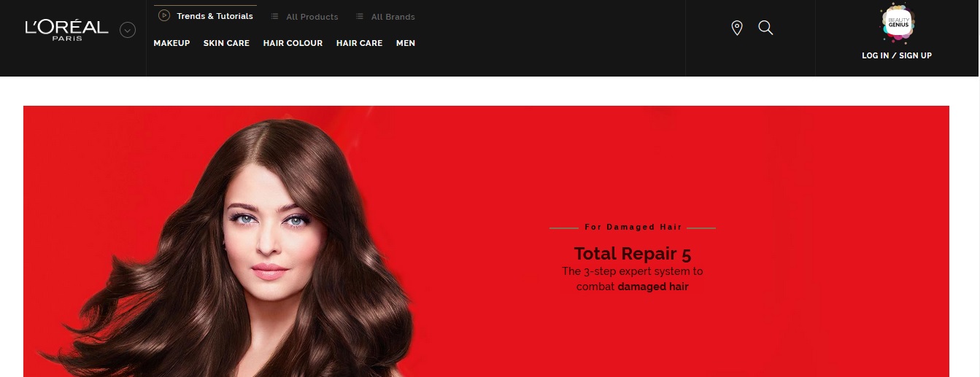Expand the chevron dropdown beside the logo
Screen dimensions: 980x377
click(128, 30)
